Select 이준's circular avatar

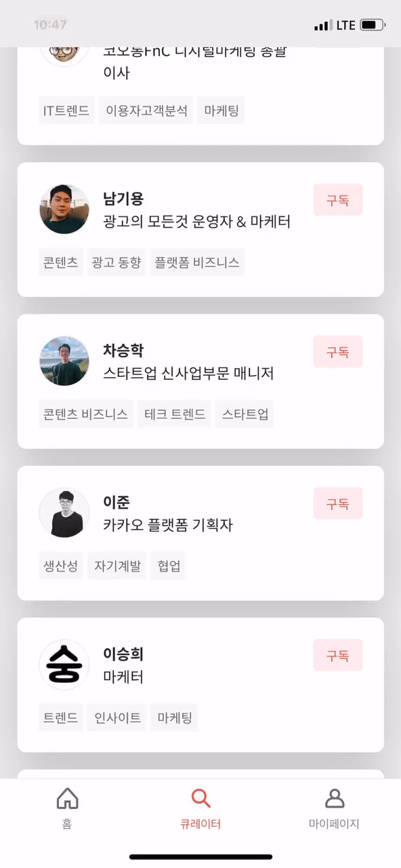tap(64, 513)
